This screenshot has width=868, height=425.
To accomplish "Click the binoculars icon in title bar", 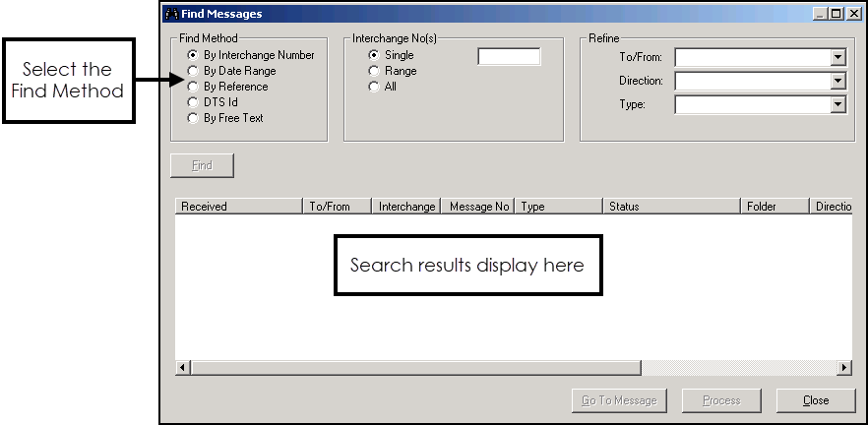I will (170, 14).
